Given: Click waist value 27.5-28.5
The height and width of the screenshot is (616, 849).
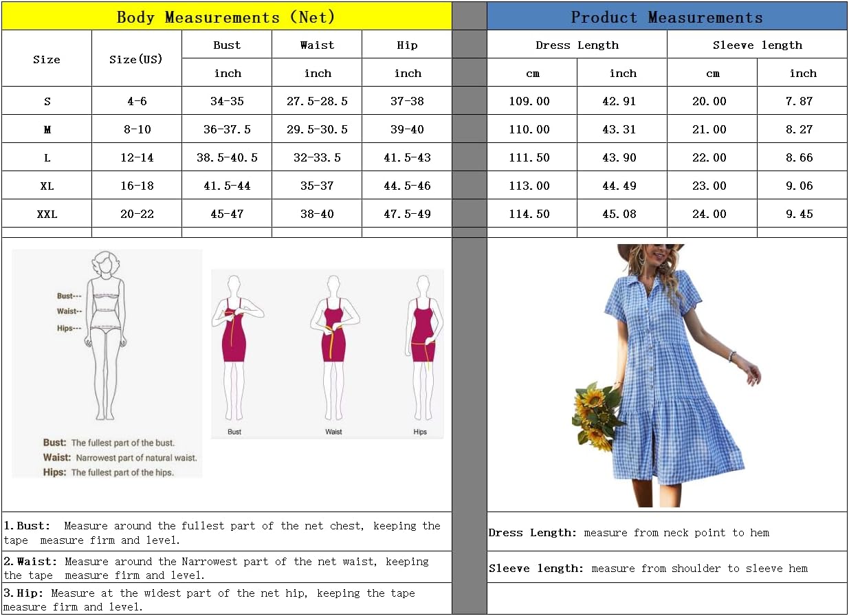Looking at the screenshot, I should tap(317, 101).
